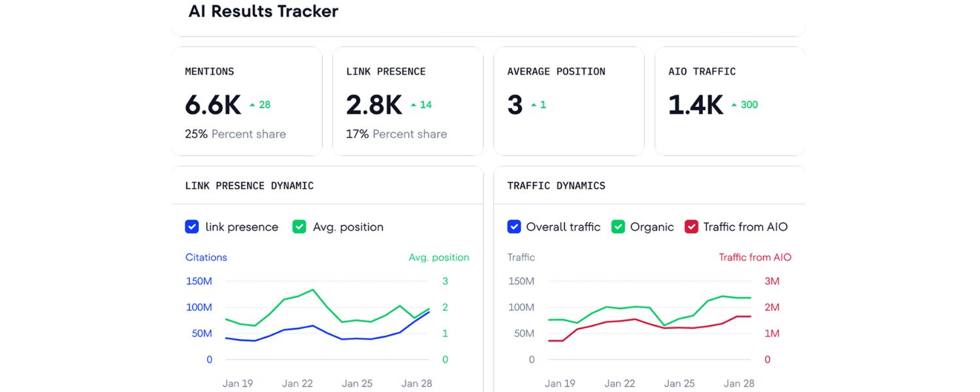Click the upward trend arrow next to Link Presence

point(413,106)
